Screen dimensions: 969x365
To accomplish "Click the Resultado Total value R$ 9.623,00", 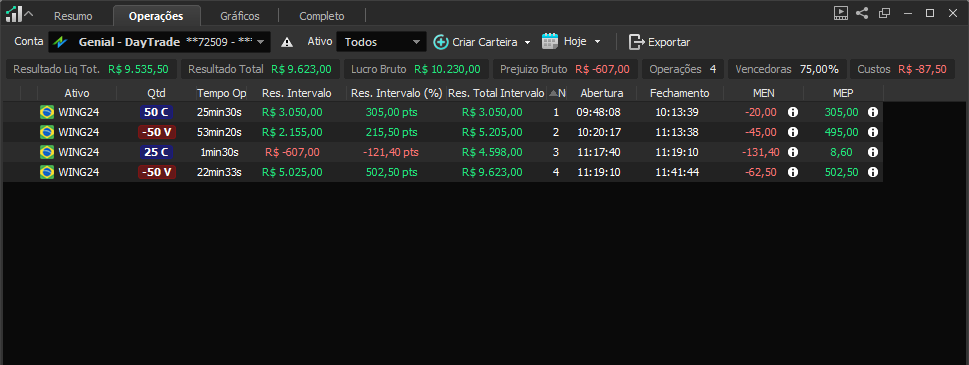I will tap(301, 69).
